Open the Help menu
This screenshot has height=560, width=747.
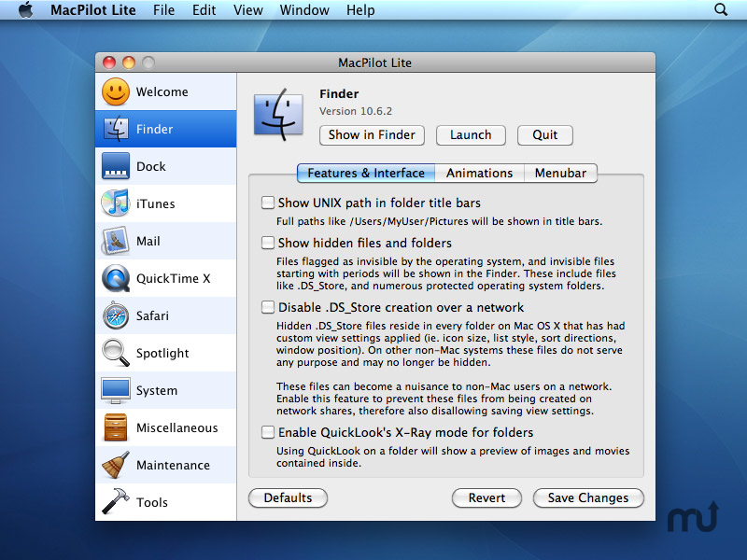point(360,10)
